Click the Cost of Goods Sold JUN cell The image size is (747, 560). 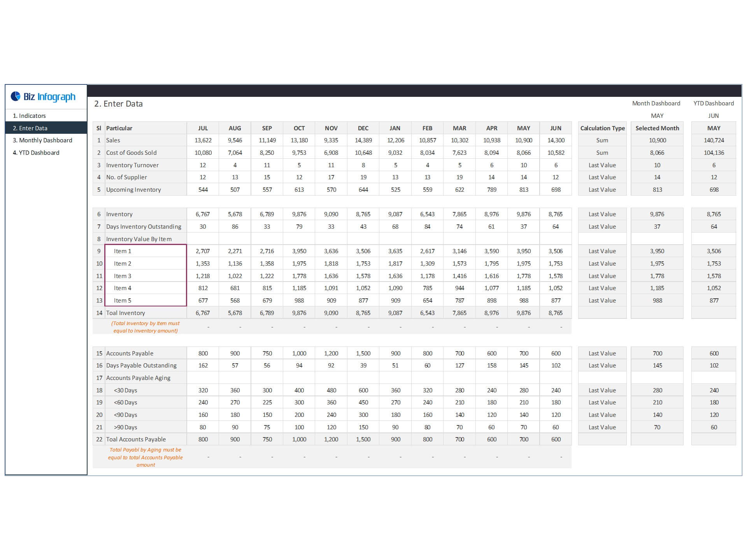(556, 152)
